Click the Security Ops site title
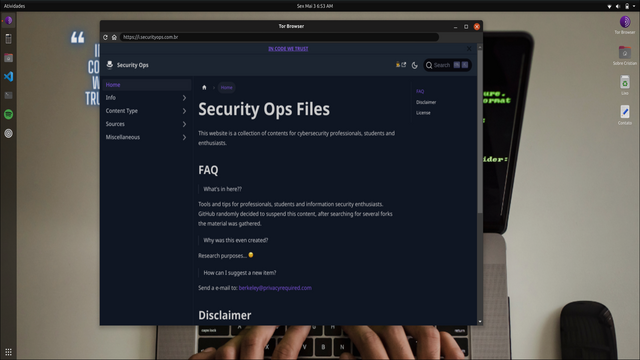 point(133,65)
